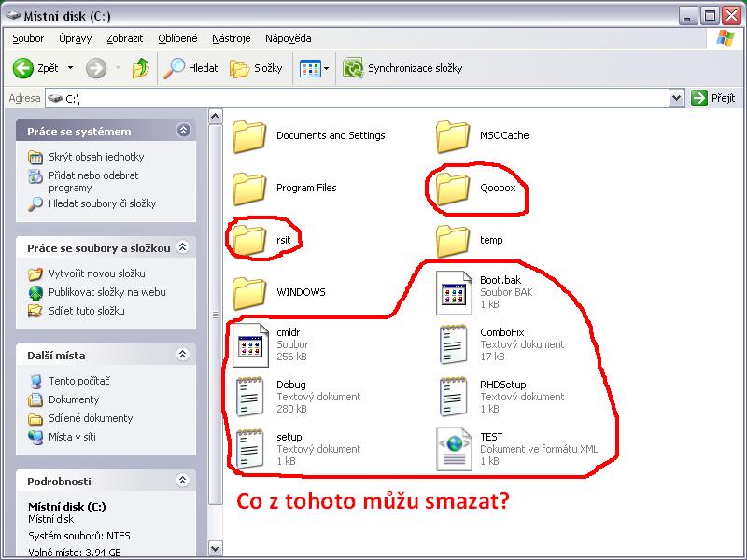
Task: Open Dokumenty link in Další místa
Action: 74,399
